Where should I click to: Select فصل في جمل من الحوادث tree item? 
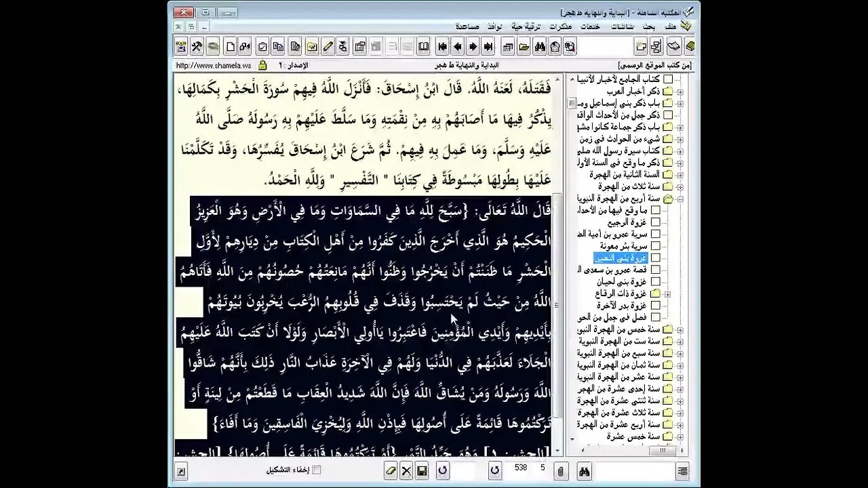tap(612, 317)
